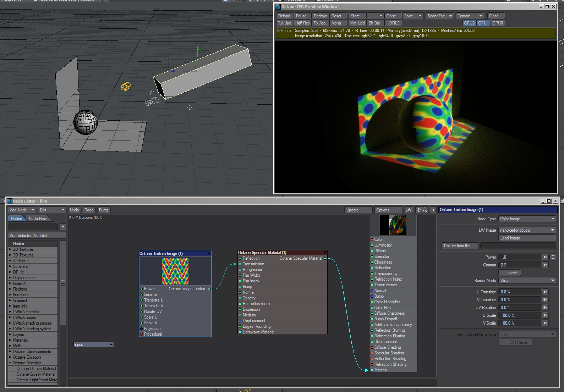Open the SceneFoc... dropdown in IPR window
The height and width of the screenshot is (392, 564).
point(440,16)
